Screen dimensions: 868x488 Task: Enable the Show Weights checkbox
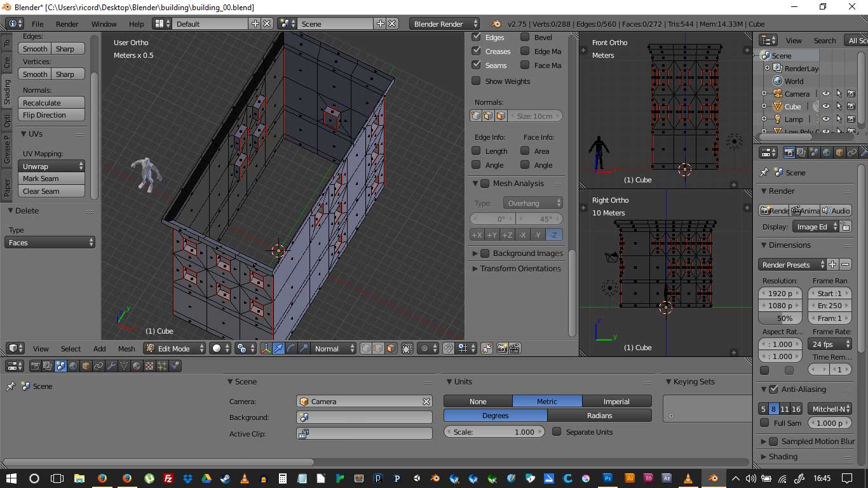click(x=476, y=81)
